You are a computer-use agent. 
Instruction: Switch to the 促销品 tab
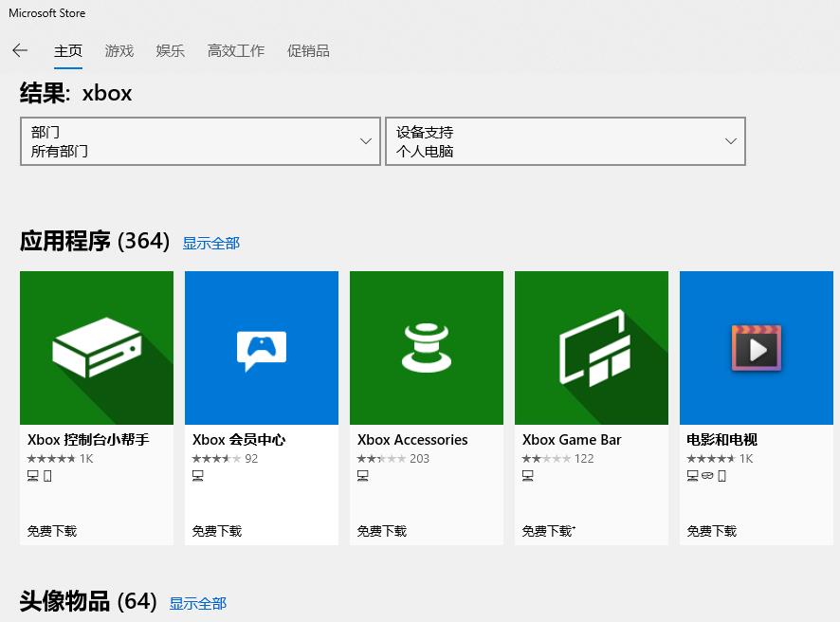click(x=308, y=51)
